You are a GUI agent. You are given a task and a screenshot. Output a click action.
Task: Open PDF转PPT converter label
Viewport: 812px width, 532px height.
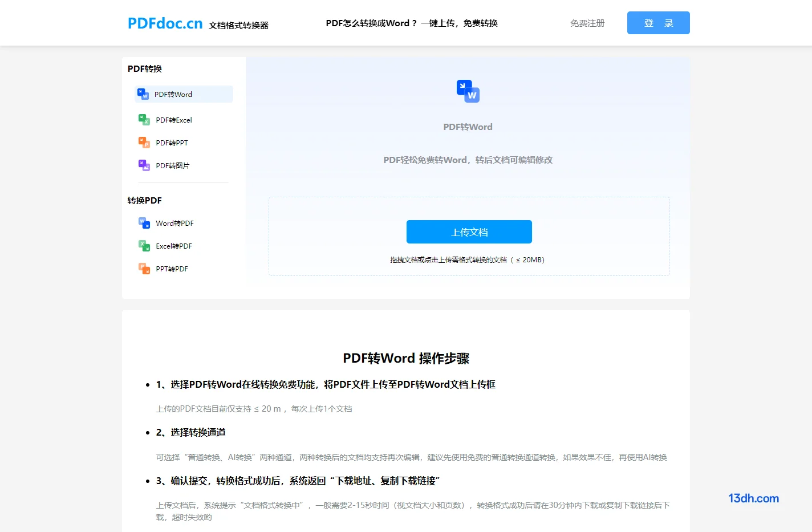pyautogui.click(x=172, y=143)
